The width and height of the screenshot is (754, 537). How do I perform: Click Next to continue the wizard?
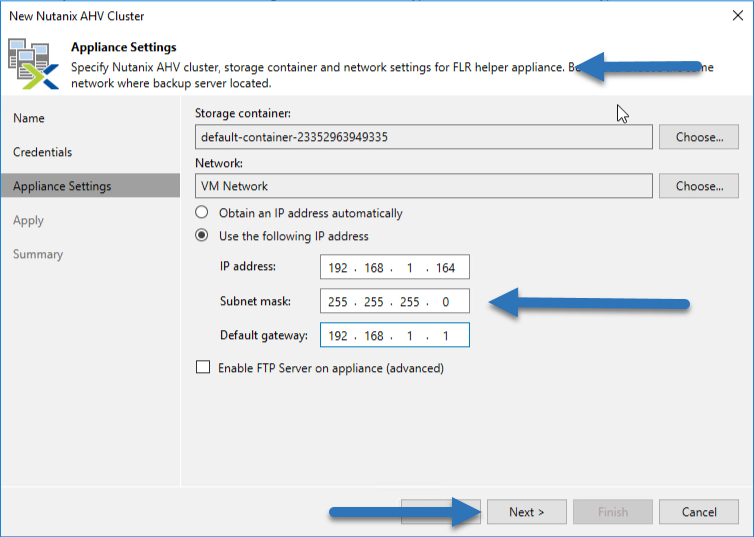(527, 512)
